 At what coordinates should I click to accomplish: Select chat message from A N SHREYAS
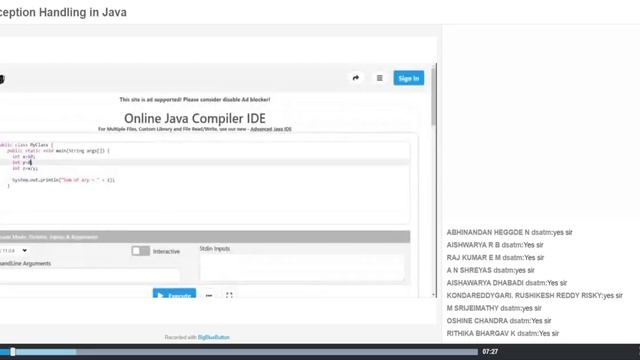(x=490, y=270)
